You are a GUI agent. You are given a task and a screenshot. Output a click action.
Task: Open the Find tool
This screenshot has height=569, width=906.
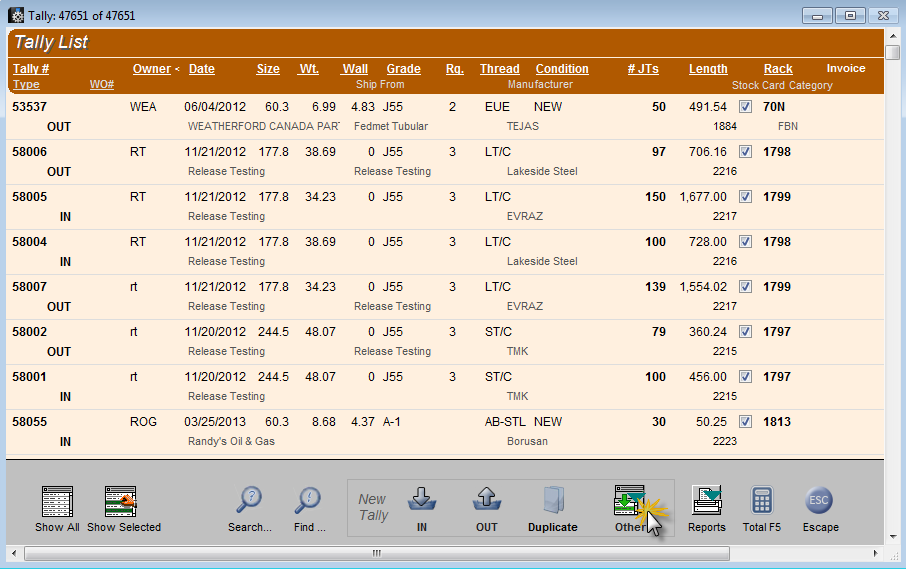point(308,501)
